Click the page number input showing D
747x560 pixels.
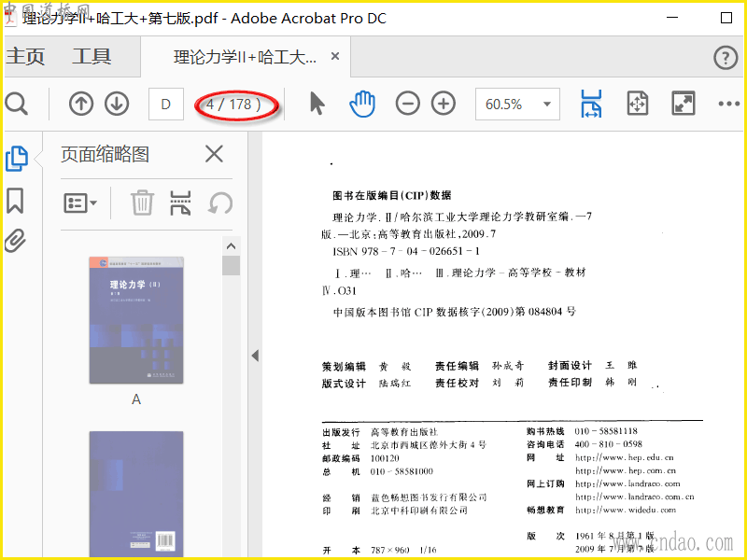(x=166, y=104)
